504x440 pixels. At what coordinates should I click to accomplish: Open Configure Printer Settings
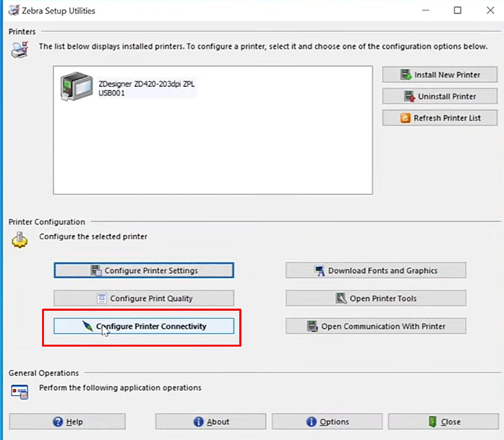pyautogui.click(x=144, y=270)
